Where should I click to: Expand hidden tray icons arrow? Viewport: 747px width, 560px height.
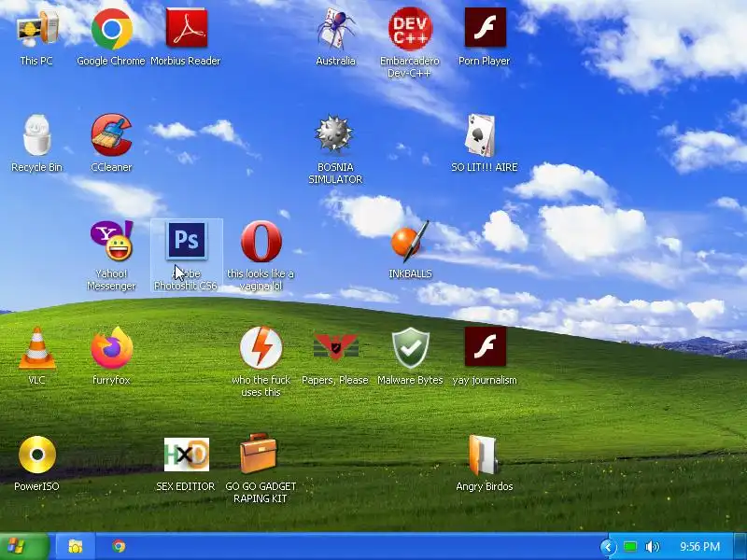pyautogui.click(x=608, y=547)
